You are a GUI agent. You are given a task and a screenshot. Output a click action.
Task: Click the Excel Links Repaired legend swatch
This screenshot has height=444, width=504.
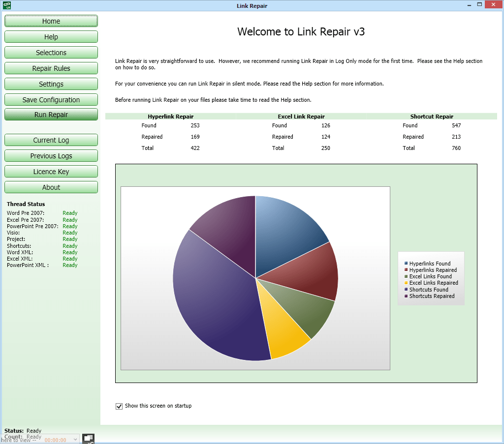click(406, 283)
